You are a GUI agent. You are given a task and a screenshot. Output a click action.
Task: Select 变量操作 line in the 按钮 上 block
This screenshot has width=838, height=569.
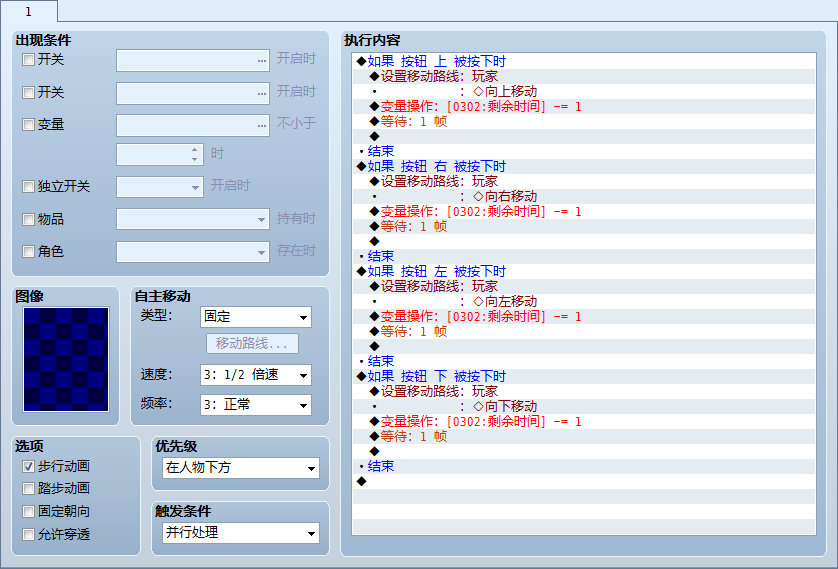(584, 106)
